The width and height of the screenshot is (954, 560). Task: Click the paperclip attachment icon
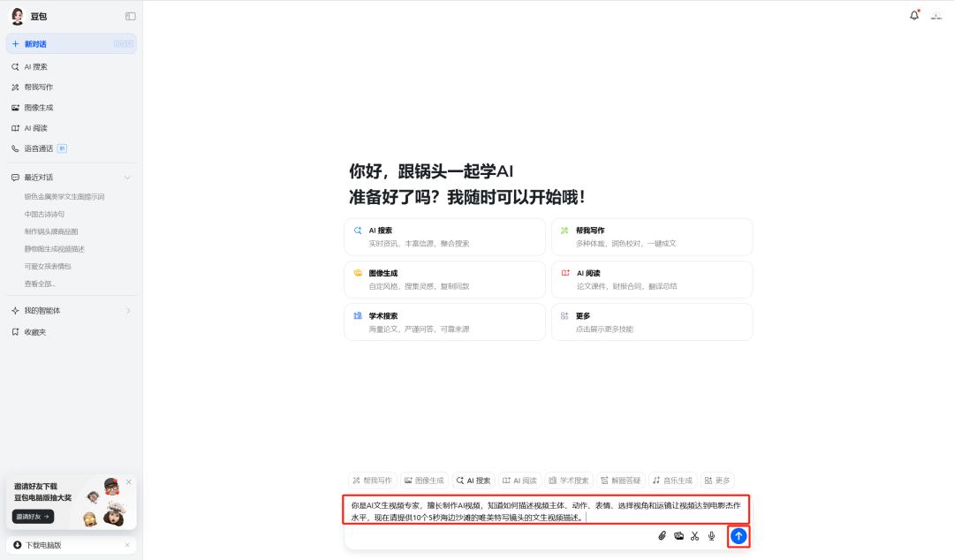(x=662, y=535)
